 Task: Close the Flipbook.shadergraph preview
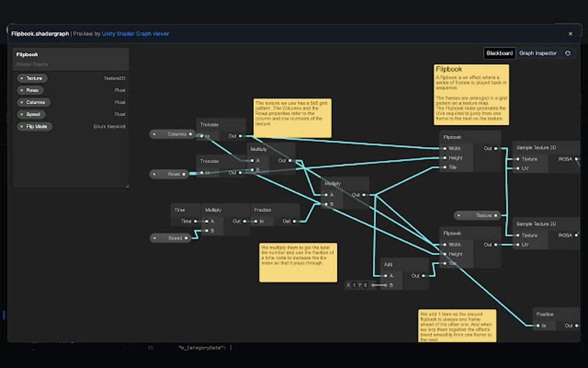[x=570, y=34]
